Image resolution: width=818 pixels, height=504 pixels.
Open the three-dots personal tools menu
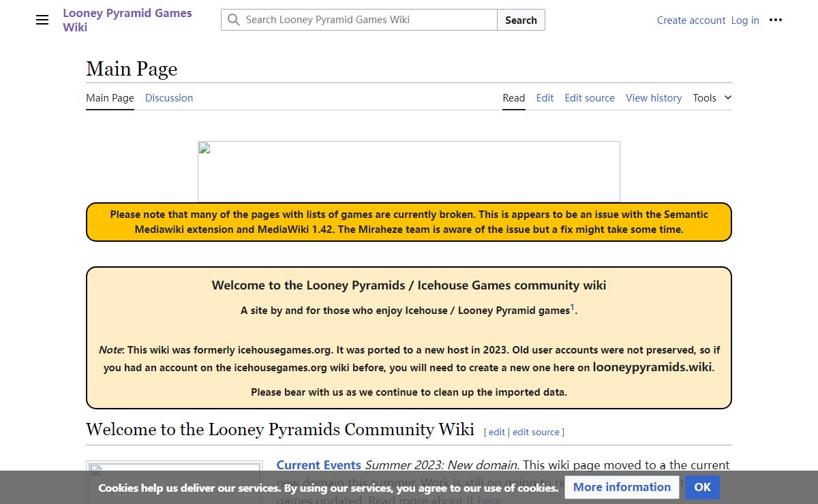pos(776,20)
